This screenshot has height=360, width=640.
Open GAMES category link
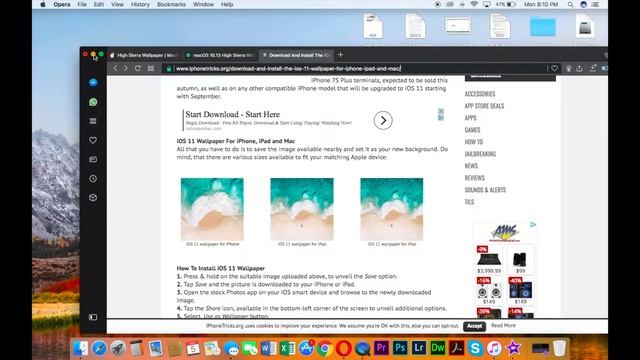pos(472,130)
